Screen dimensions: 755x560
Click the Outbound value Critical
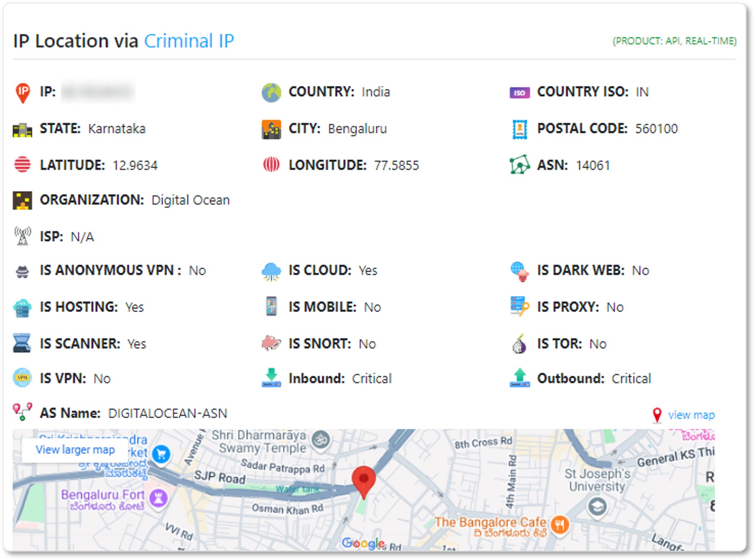pos(631,379)
